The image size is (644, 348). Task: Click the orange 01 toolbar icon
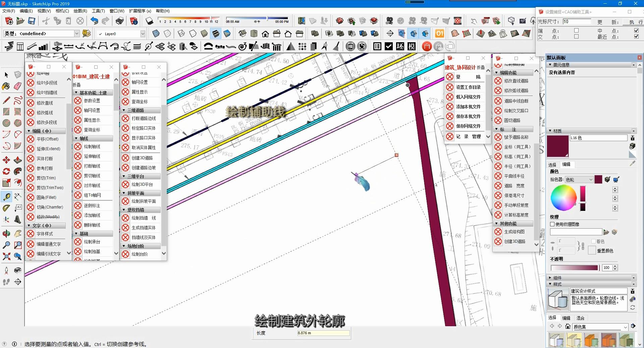coord(439,34)
